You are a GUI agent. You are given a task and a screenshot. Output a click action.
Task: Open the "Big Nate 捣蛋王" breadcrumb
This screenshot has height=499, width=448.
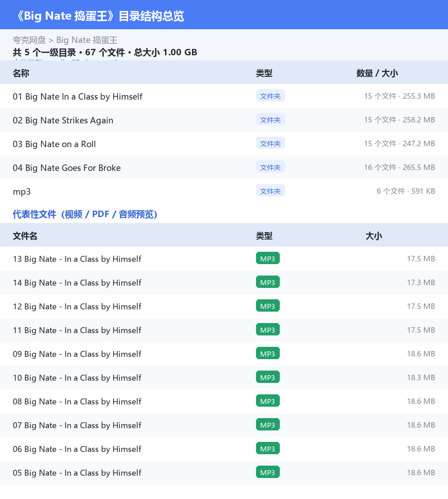click(87, 40)
